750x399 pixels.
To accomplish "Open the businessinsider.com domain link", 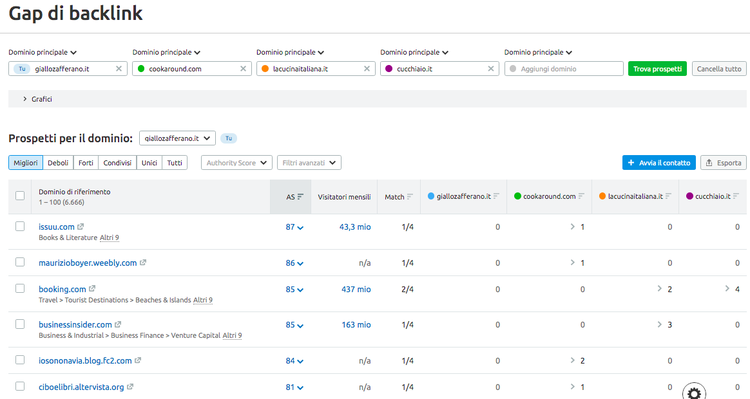I will pyautogui.click(x=75, y=324).
